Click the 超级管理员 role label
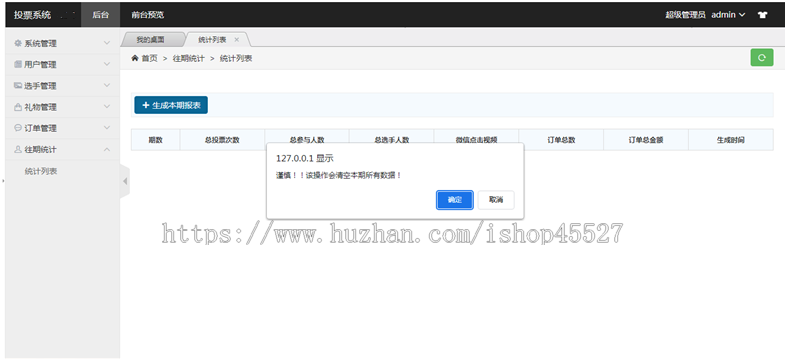 pos(685,15)
